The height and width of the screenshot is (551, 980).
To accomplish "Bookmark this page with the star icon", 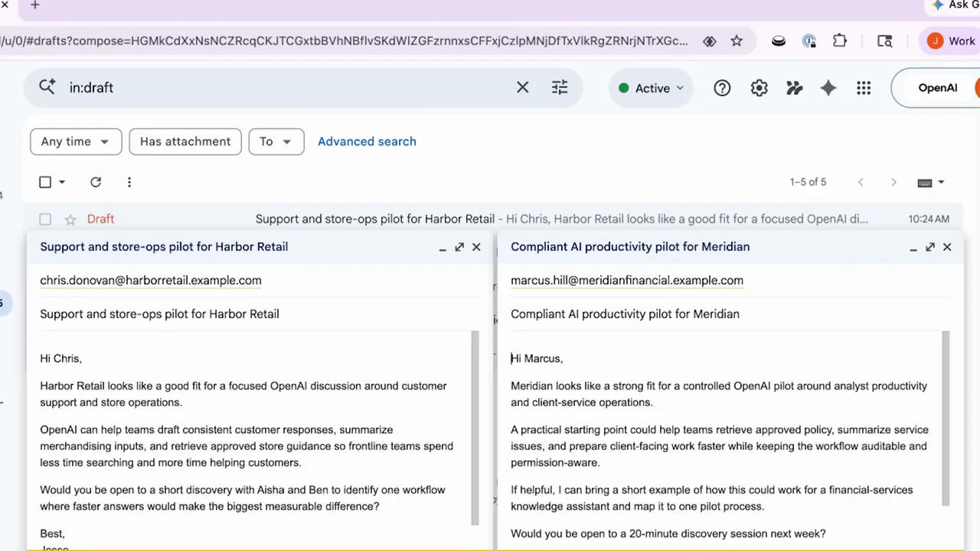I will pos(737,41).
